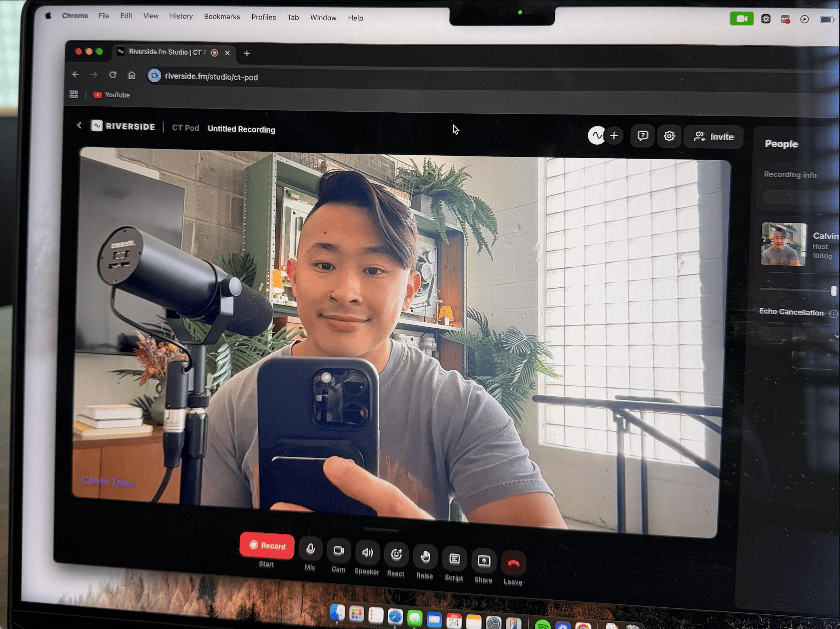This screenshot has width=840, height=629.
Task: Go back using the arrow beside Riverside logo
Action: point(79,125)
